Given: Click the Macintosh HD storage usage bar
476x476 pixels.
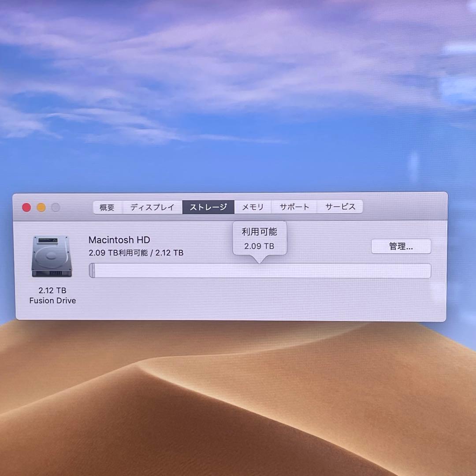Looking at the screenshot, I should [260, 271].
